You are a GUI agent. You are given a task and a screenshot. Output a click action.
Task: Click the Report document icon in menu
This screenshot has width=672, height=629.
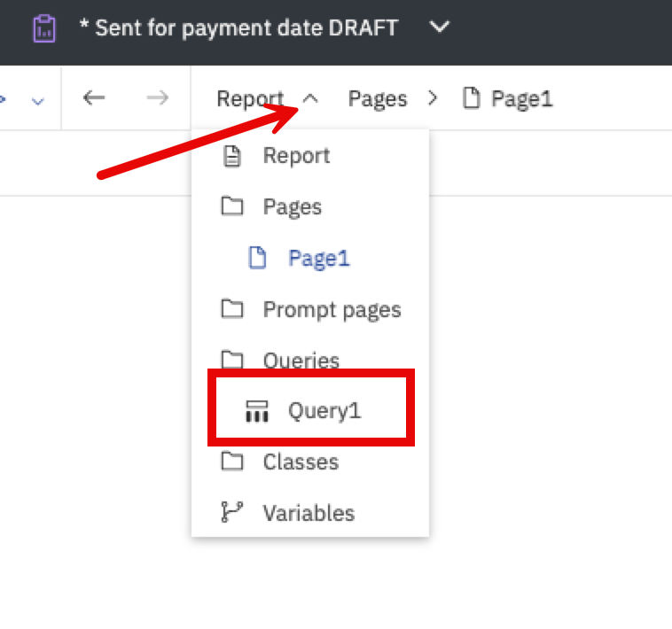pos(232,156)
